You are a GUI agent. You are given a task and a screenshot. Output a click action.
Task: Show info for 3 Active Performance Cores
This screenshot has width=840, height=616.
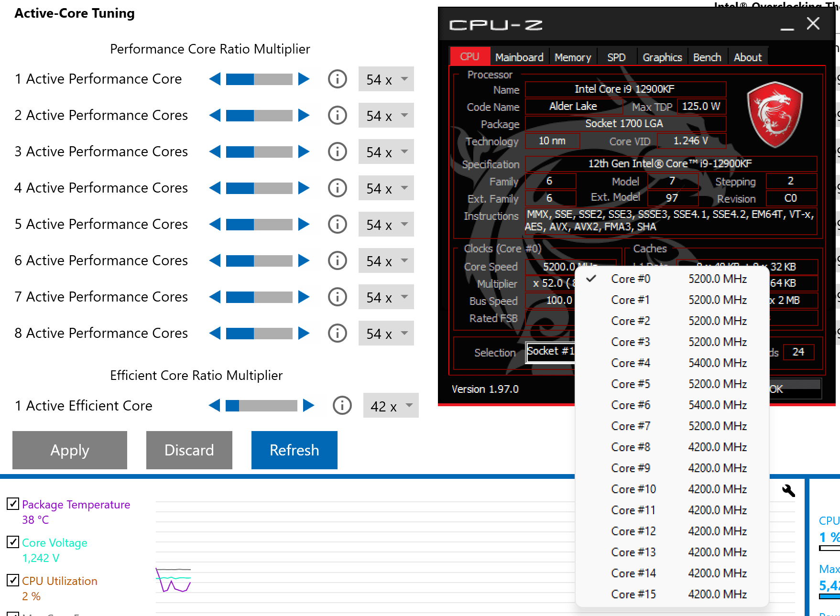(x=338, y=151)
